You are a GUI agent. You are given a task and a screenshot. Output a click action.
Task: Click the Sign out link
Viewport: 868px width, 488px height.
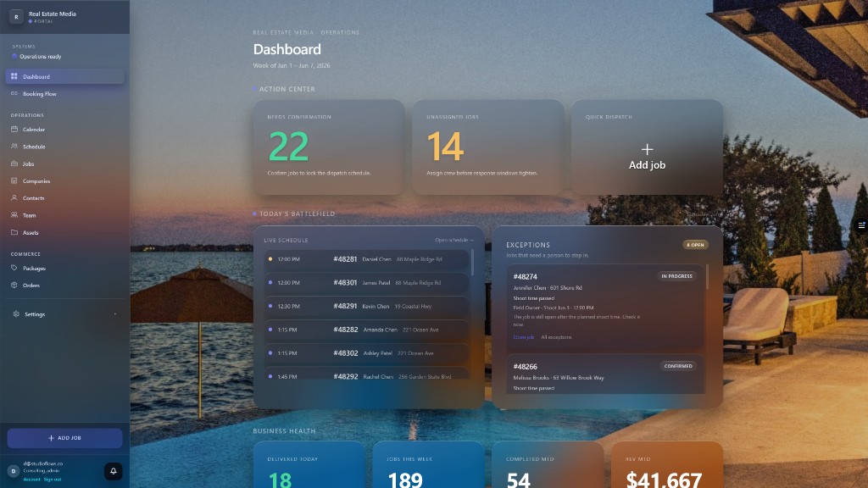[53, 480]
